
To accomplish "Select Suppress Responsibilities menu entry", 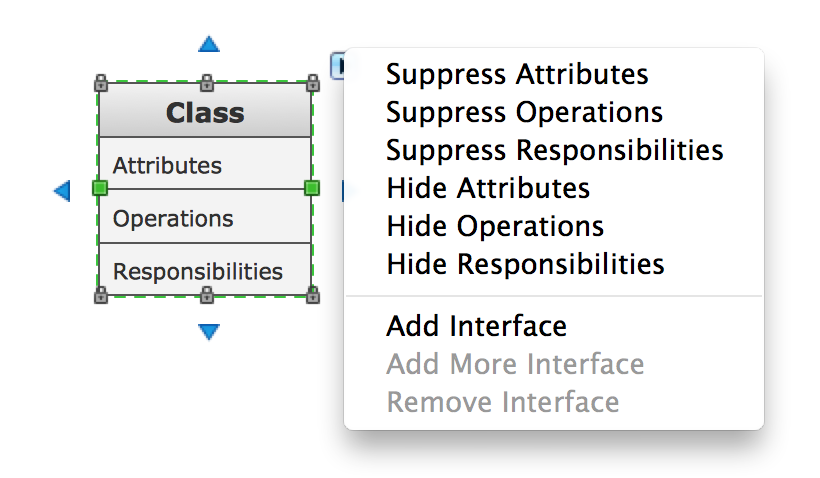I will coord(554,150).
